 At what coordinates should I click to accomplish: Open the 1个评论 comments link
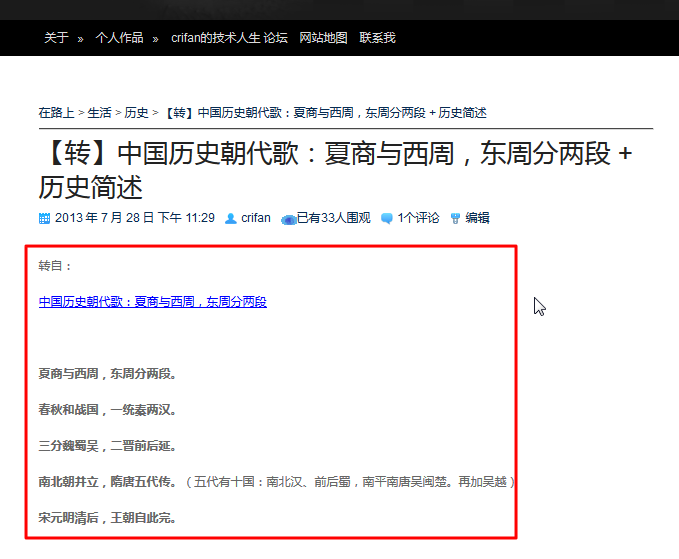[418, 218]
